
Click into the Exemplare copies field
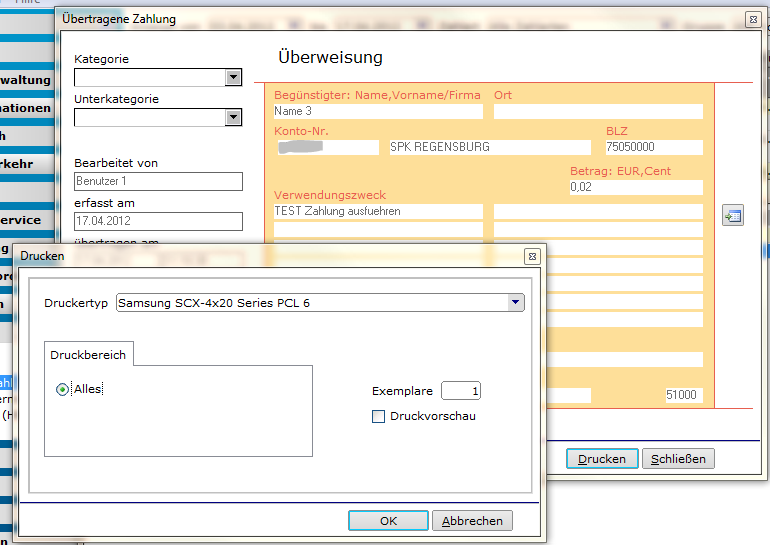coord(461,391)
